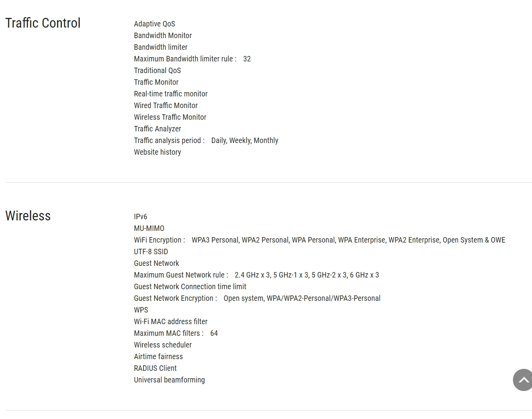The height and width of the screenshot is (419, 532).
Task: Click the Guest Network Connection time limit line
Action: 190,286
